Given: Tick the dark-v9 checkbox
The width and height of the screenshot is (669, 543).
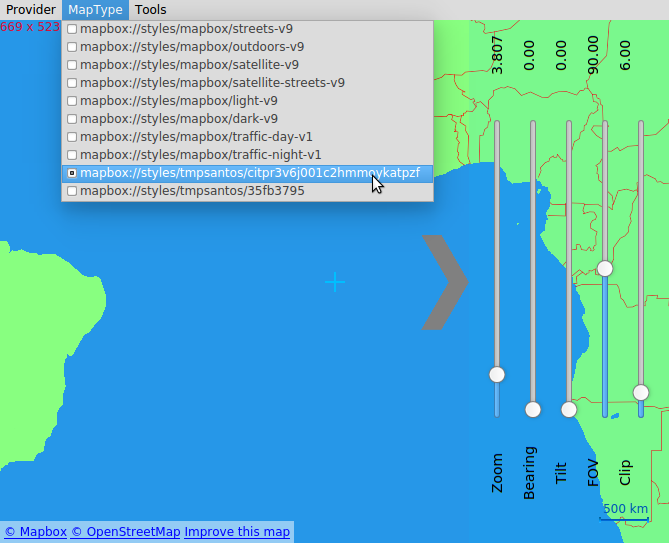Looking at the screenshot, I should tap(72, 119).
